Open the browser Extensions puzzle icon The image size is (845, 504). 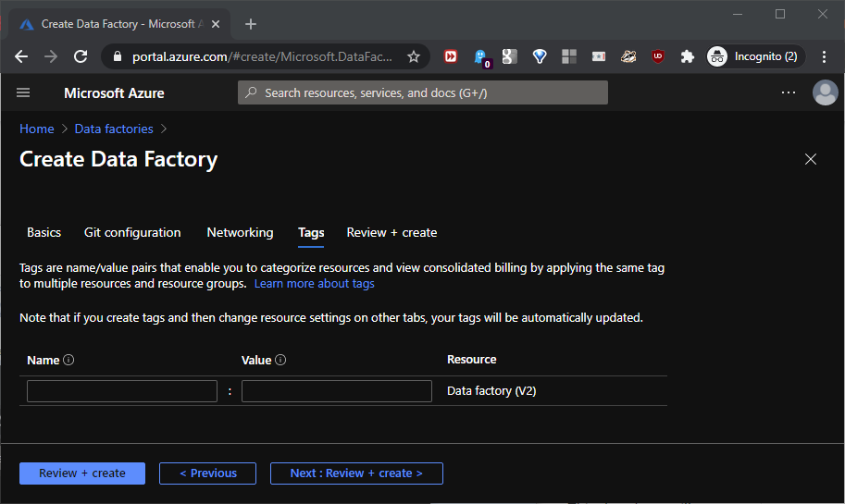[687, 56]
